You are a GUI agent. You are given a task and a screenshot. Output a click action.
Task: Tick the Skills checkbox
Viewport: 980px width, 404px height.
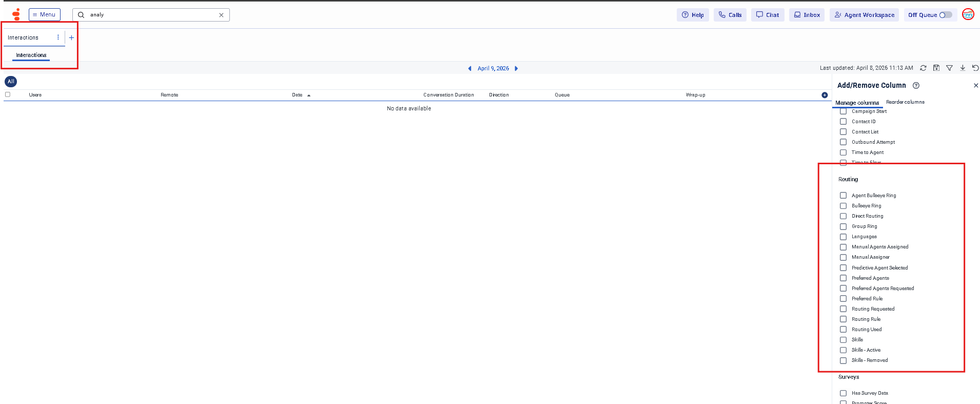coord(843,340)
